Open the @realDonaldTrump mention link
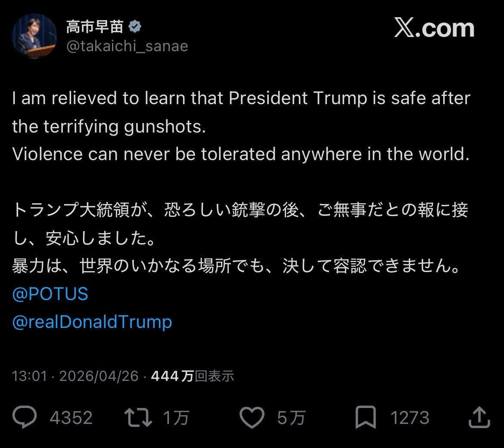 coord(92,322)
